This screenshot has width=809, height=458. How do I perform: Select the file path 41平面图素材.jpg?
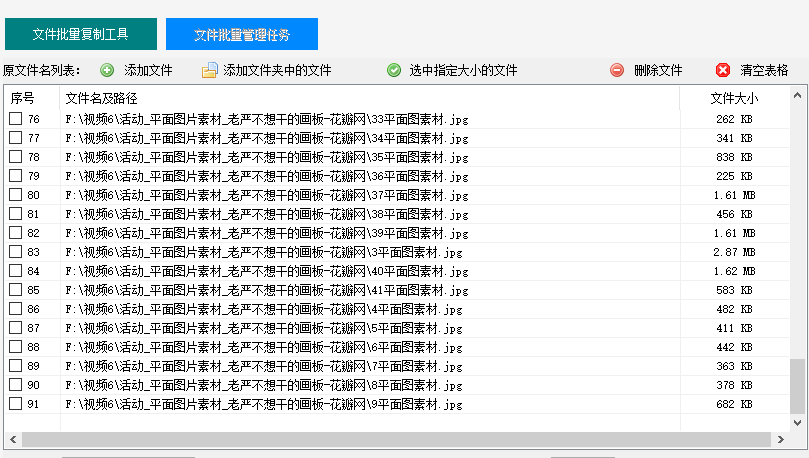pos(267,290)
